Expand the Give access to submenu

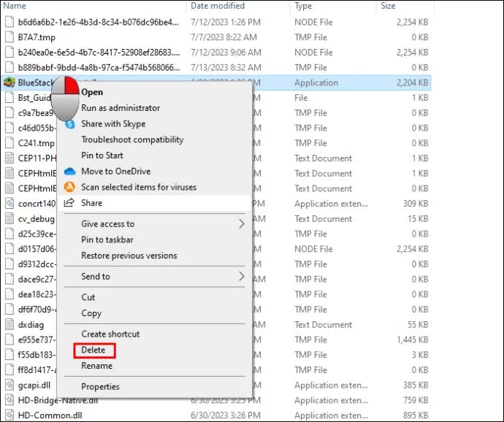pos(242,224)
